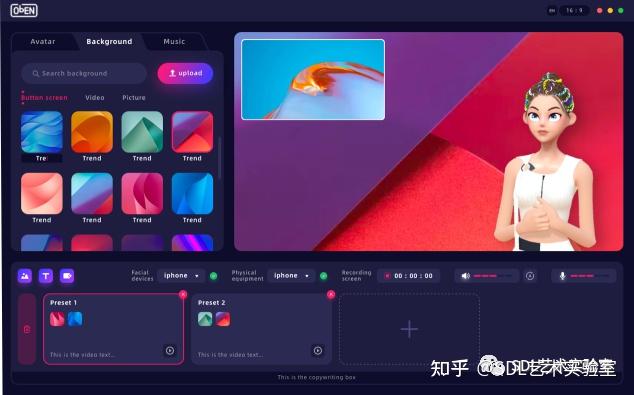Click the video camera tool icon
The width and height of the screenshot is (634, 395).
pyautogui.click(x=67, y=276)
